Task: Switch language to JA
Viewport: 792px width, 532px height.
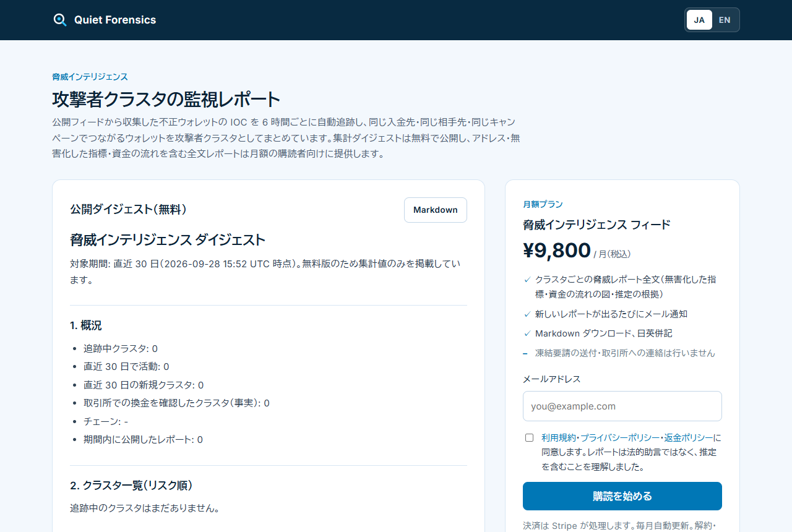Action: (x=699, y=20)
